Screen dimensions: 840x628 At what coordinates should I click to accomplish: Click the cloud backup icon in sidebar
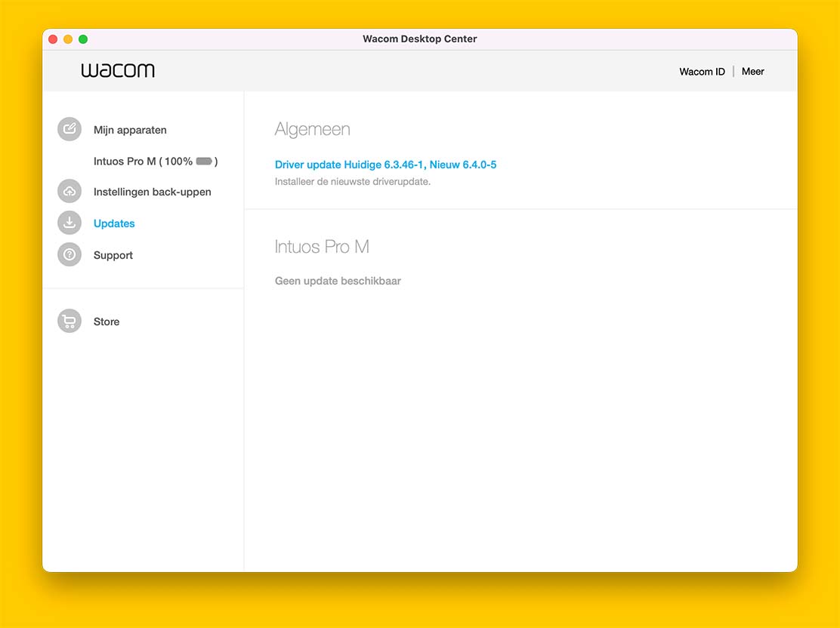pyautogui.click(x=69, y=192)
